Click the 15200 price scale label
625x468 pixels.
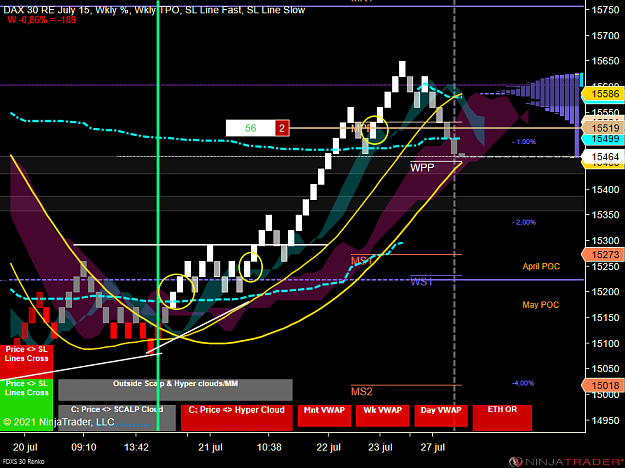pyautogui.click(x=605, y=292)
